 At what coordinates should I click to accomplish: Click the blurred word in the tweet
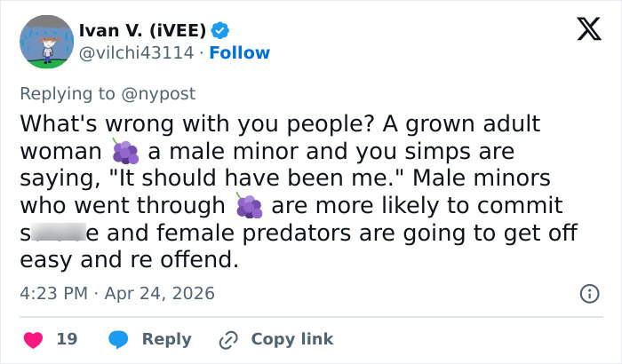tap(60, 234)
